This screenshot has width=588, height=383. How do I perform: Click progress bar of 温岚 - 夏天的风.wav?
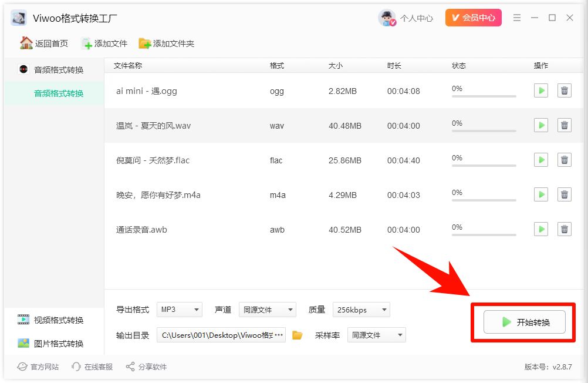click(x=484, y=131)
